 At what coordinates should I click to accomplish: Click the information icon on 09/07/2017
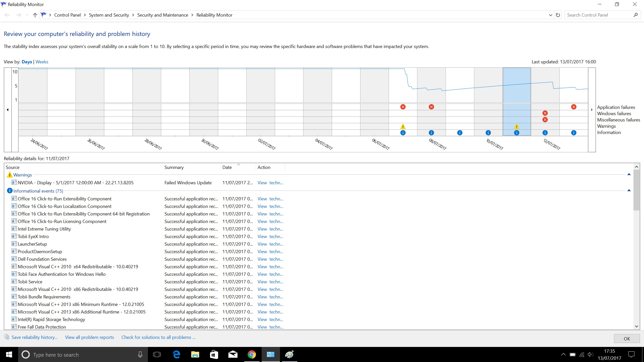click(460, 133)
